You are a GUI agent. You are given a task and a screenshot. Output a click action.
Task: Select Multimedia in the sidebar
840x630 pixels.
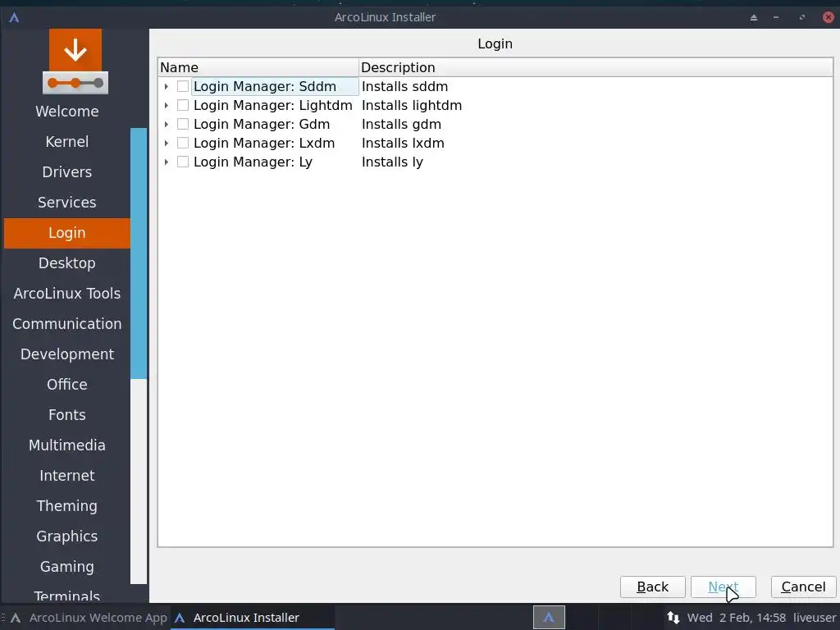tap(67, 445)
